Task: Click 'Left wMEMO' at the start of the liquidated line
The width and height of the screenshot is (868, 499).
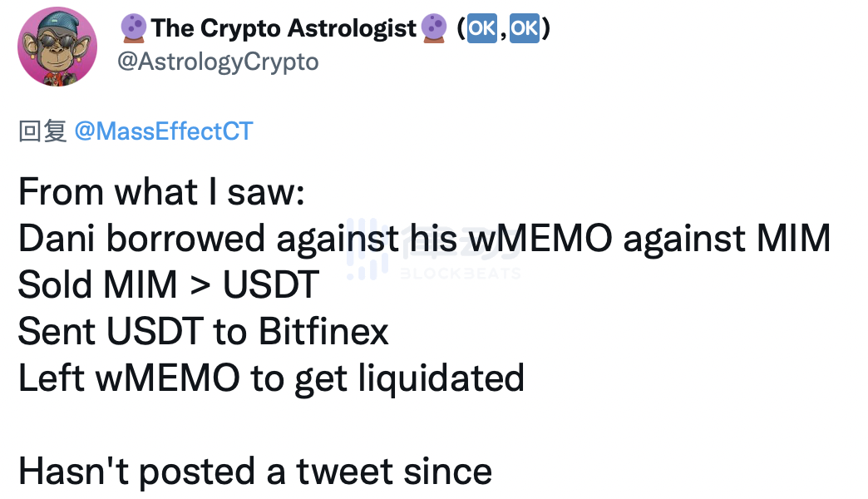Action: pyautogui.click(x=129, y=378)
